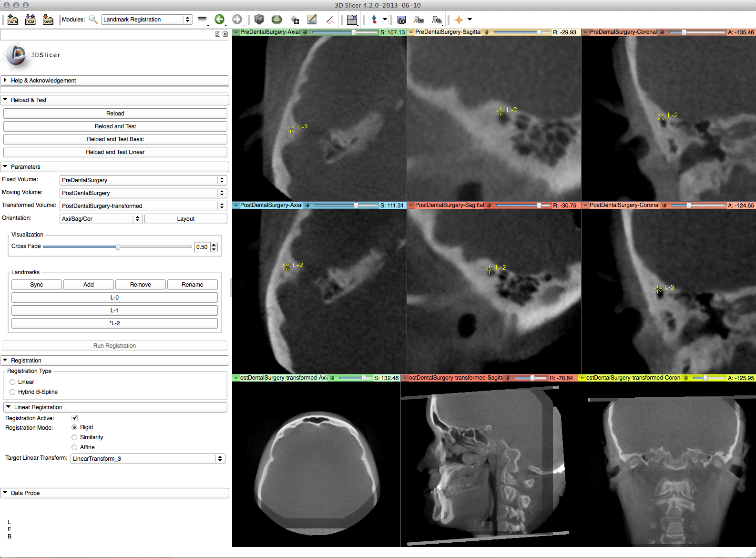The width and height of the screenshot is (756, 558).
Task: Open the Target Linear Transform dropdown
Action: 148,459
